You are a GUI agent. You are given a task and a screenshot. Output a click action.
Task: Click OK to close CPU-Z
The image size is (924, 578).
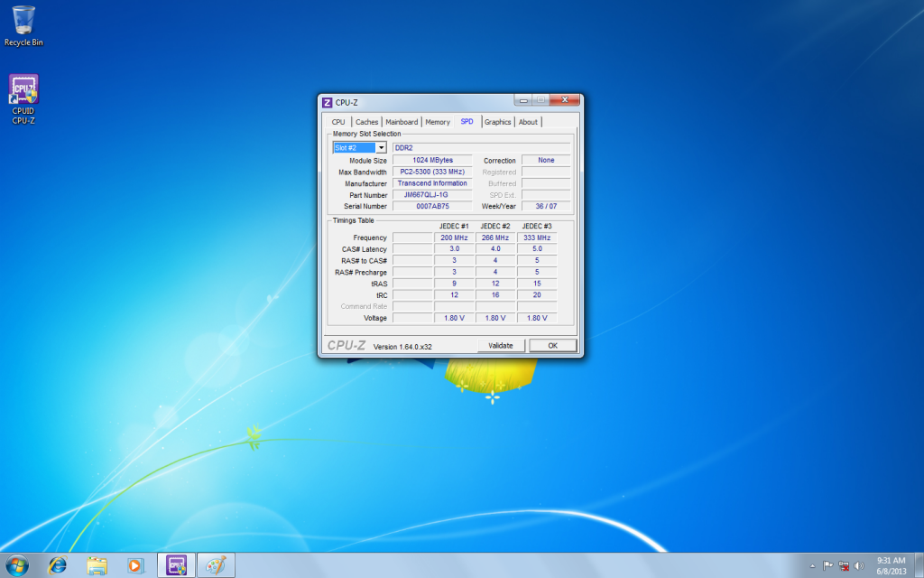tap(552, 346)
